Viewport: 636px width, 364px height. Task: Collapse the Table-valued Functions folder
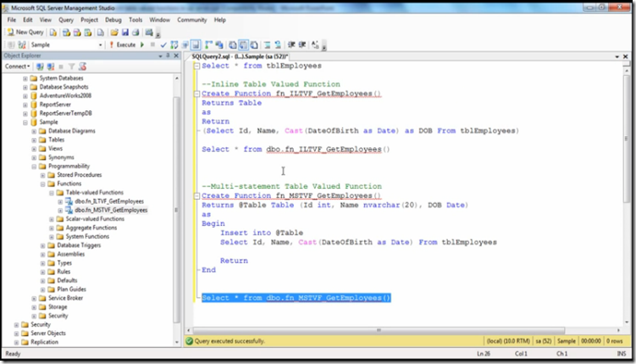pos(52,193)
